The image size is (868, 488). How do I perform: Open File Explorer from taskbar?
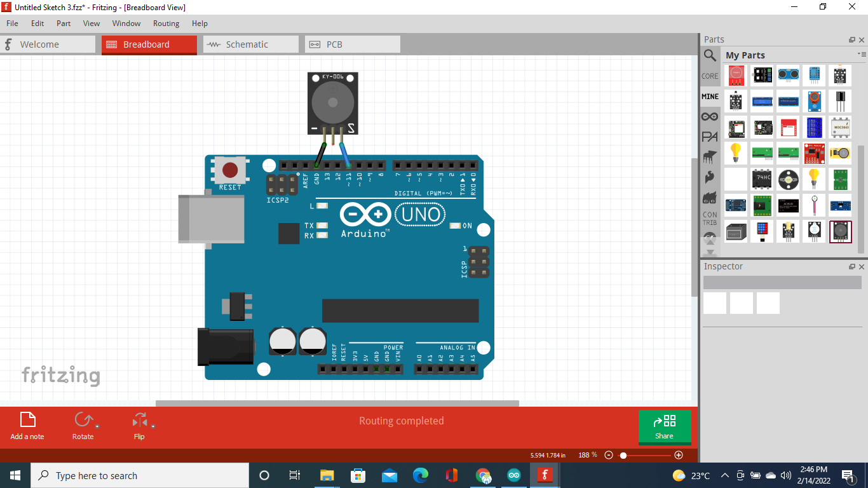click(x=327, y=475)
